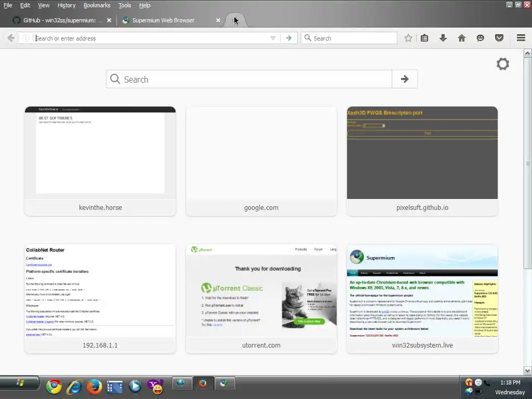Open the Pocket icon

[499, 38]
